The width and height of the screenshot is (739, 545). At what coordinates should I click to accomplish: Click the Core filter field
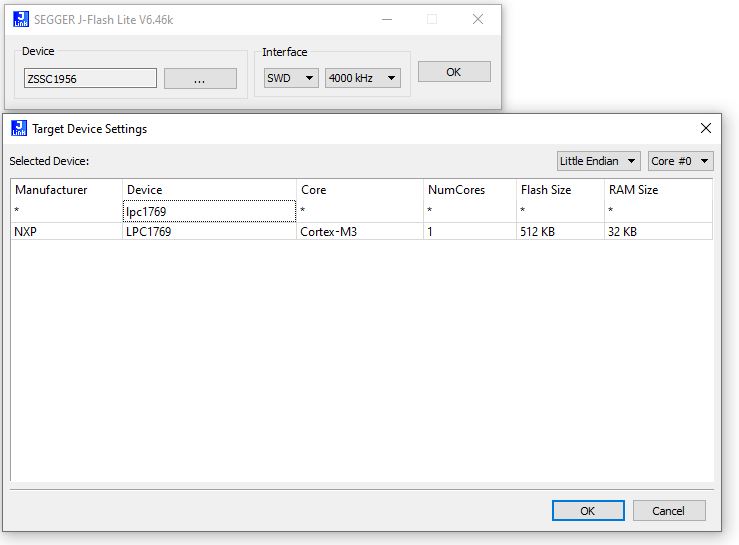360,211
